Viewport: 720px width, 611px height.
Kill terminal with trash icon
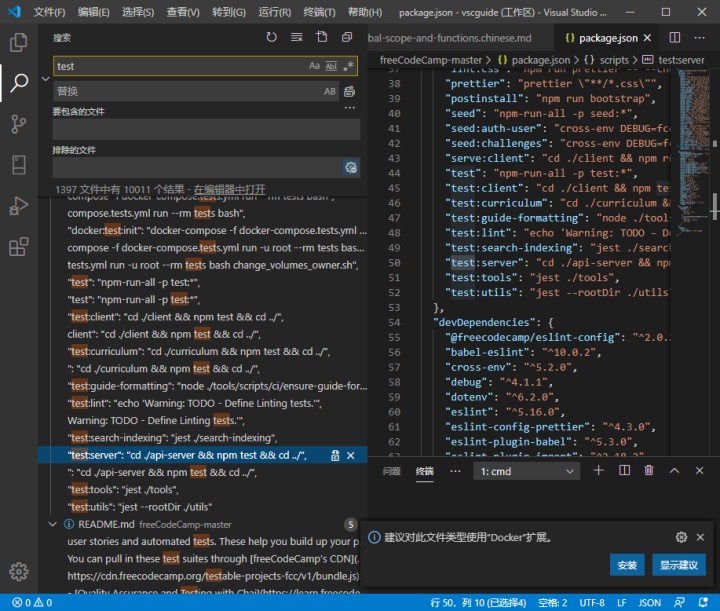(649, 471)
